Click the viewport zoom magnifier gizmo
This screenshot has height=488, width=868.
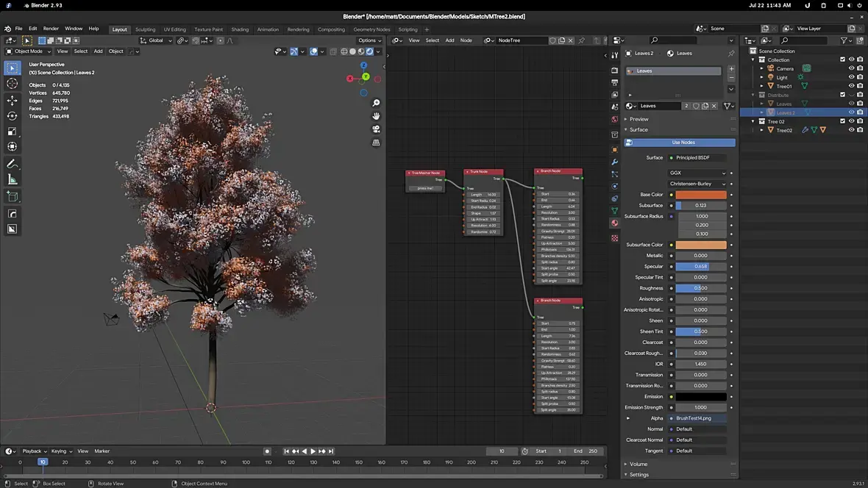coord(376,103)
